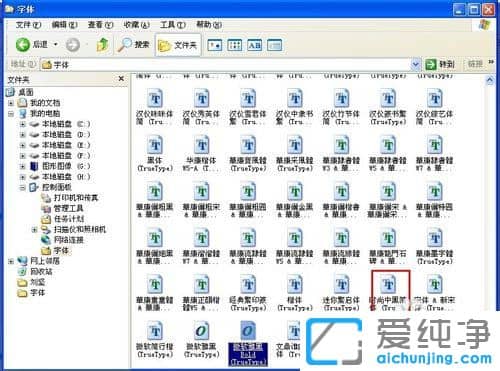Collapse the 控制面板 tree node
Image resolution: width=500 pixels, height=371 pixels.
pos(23,188)
